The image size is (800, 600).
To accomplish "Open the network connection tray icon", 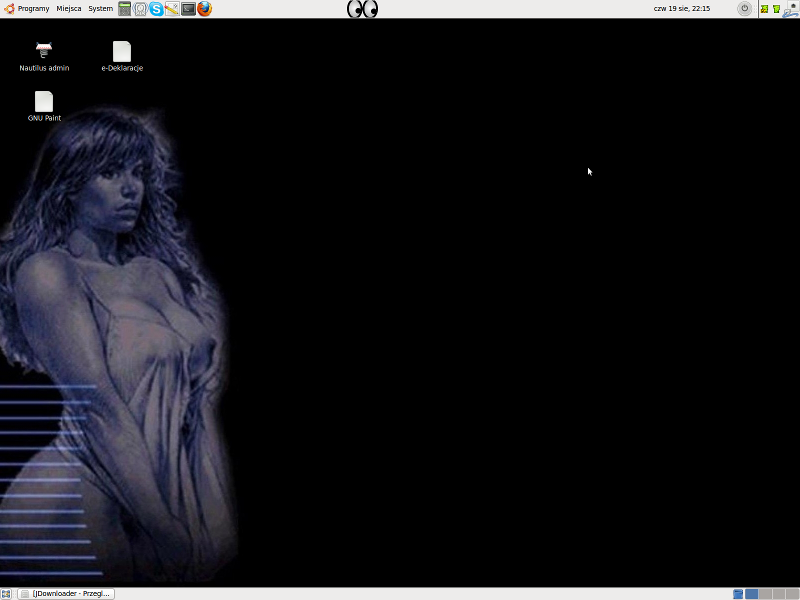I will 791,9.
